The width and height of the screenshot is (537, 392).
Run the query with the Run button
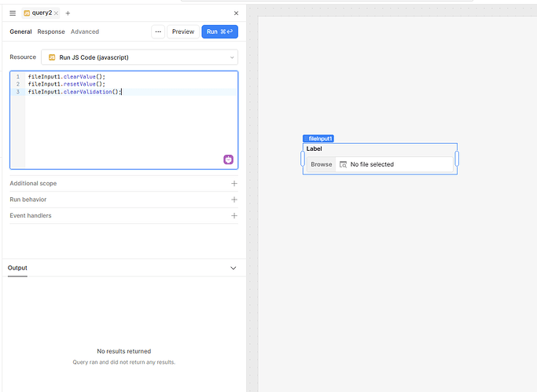coord(219,31)
